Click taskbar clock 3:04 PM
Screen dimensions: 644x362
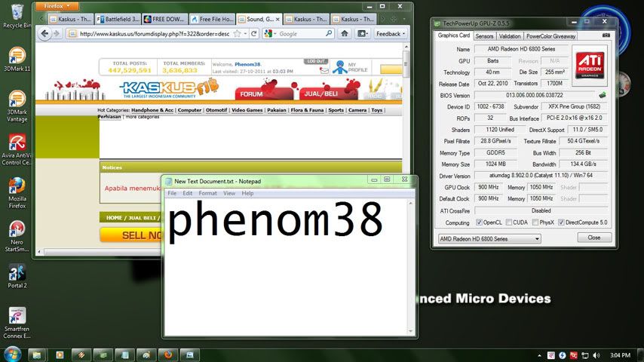[x=620, y=355]
